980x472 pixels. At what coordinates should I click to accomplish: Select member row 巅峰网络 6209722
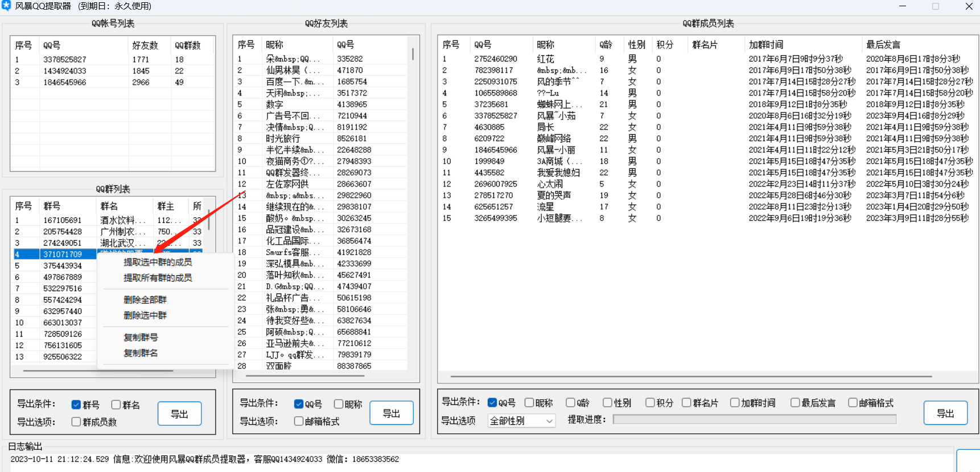[707, 138]
